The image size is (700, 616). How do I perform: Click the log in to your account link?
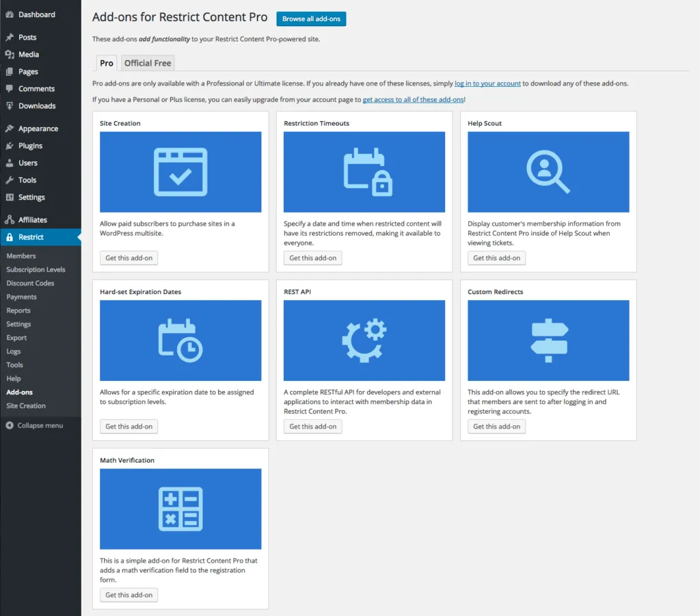487,82
